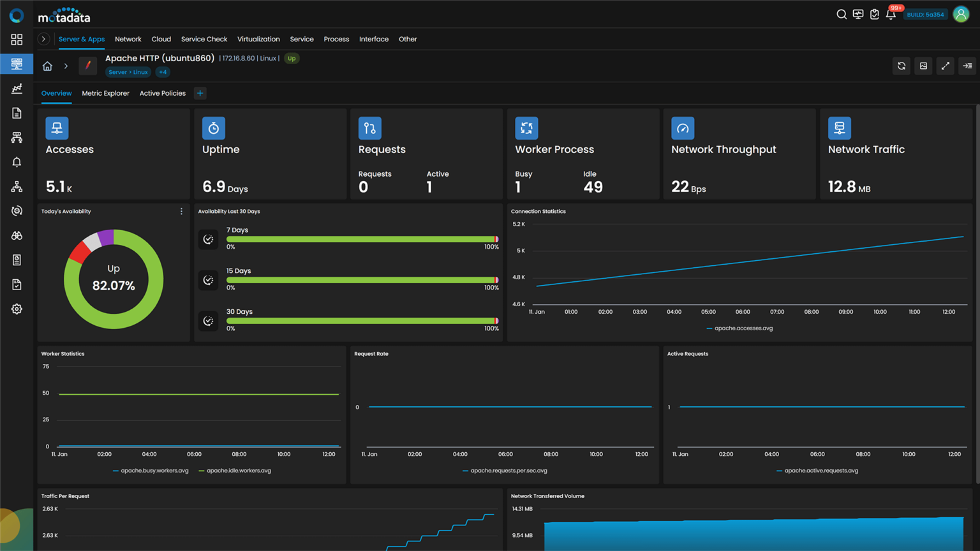The image size is (980, 551).
Task: Open the notifications bell with 99+ badge
Action: 891,15
